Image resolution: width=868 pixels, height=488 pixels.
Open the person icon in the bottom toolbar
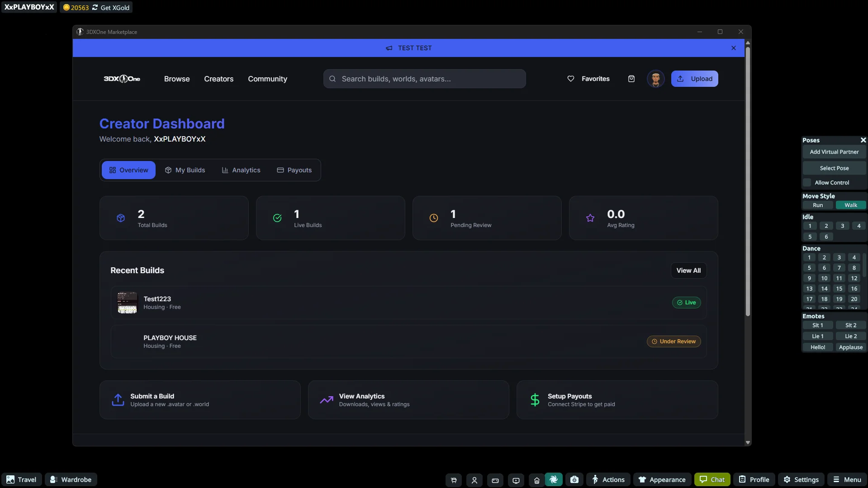(x=474, y=480)
